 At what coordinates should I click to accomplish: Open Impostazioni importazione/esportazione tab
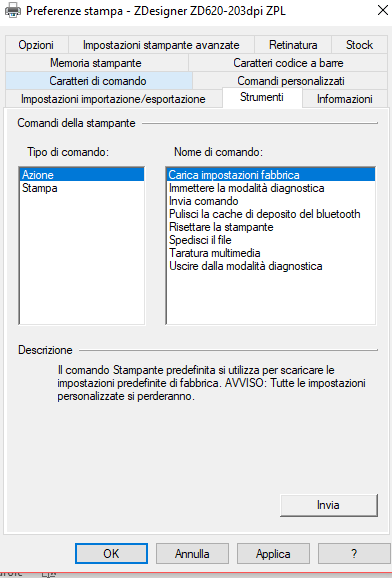(x=113, y=99)
